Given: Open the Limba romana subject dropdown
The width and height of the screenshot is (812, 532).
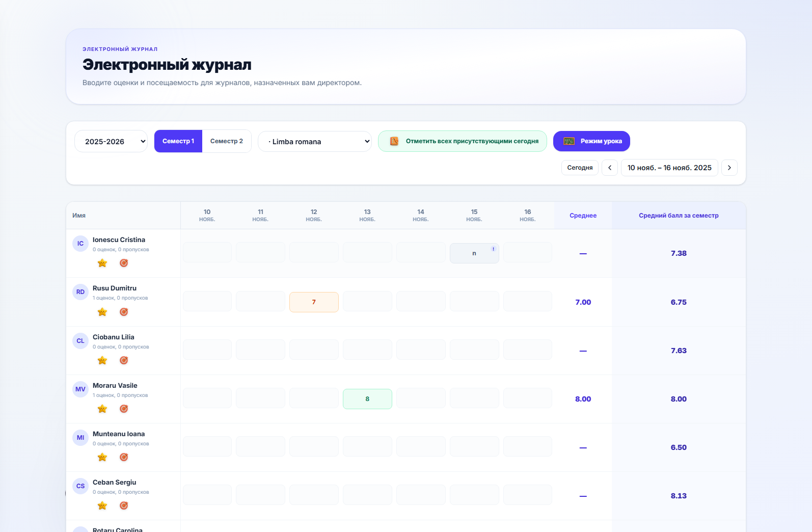Looking at the screenshot, I should (315, 141).
